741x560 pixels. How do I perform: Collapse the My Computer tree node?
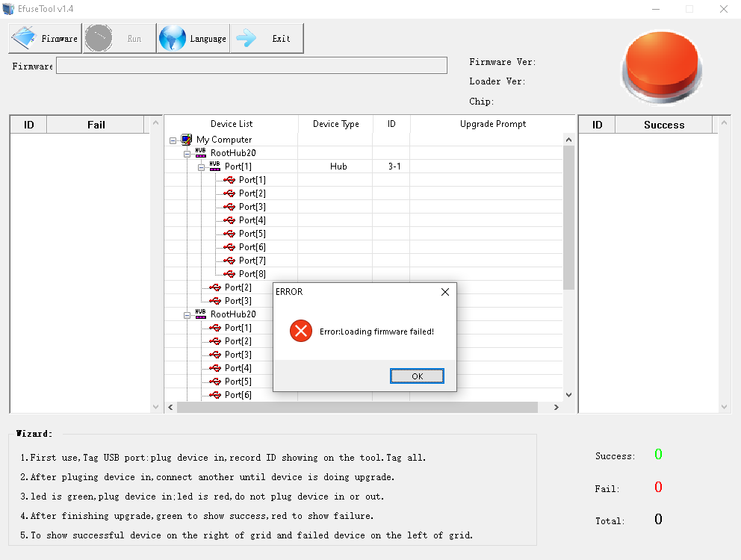click(173, 140)
